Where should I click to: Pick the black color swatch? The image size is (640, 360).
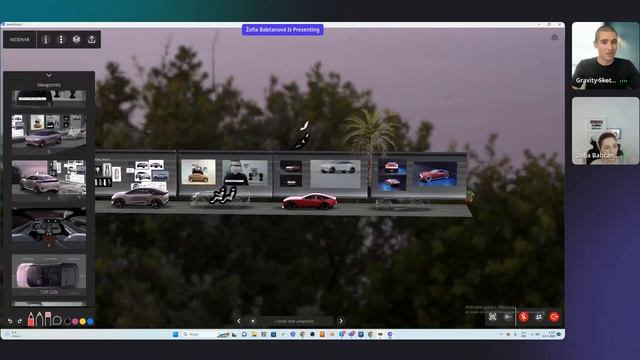pos(67,322)
